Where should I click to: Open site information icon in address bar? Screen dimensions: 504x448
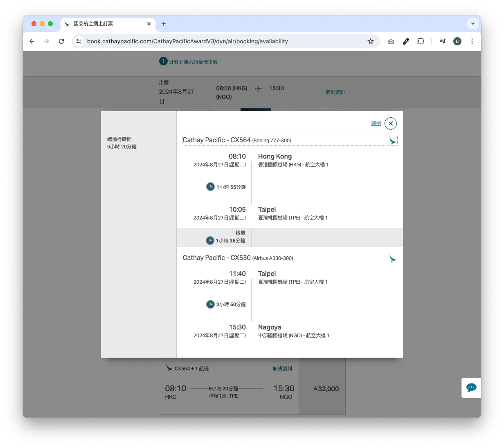coord(79,41)
